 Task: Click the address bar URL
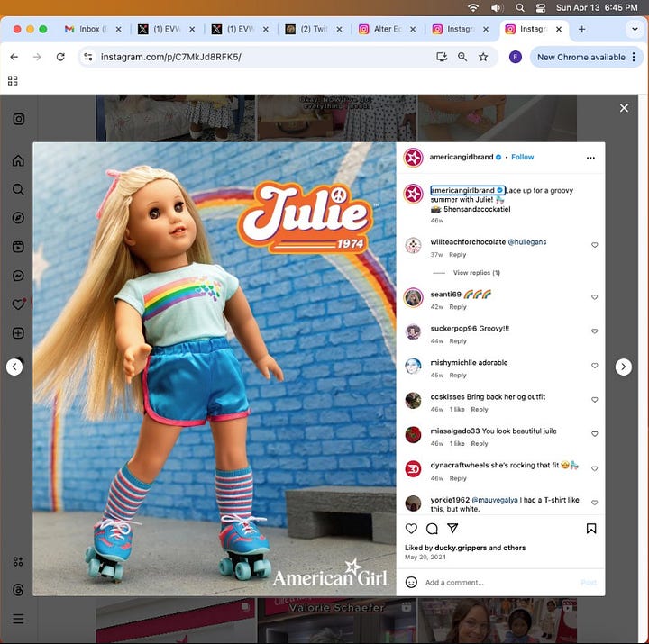[x=171, y=57]
